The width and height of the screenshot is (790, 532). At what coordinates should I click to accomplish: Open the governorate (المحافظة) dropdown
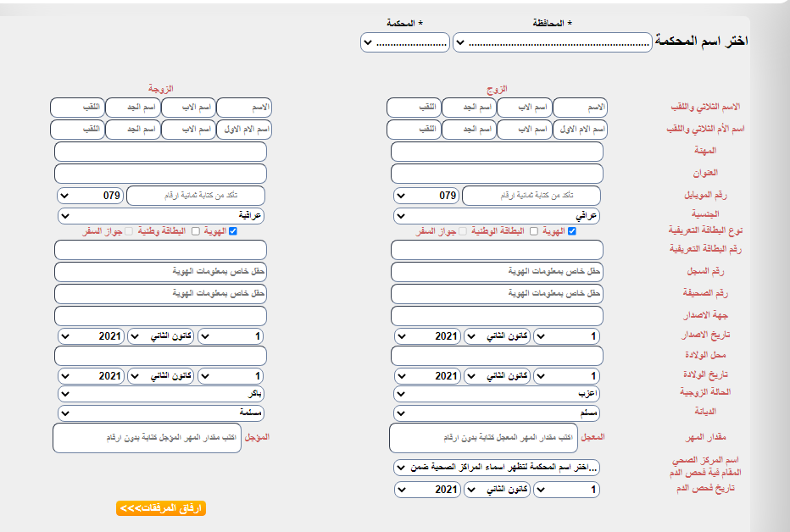click(553, 43)
